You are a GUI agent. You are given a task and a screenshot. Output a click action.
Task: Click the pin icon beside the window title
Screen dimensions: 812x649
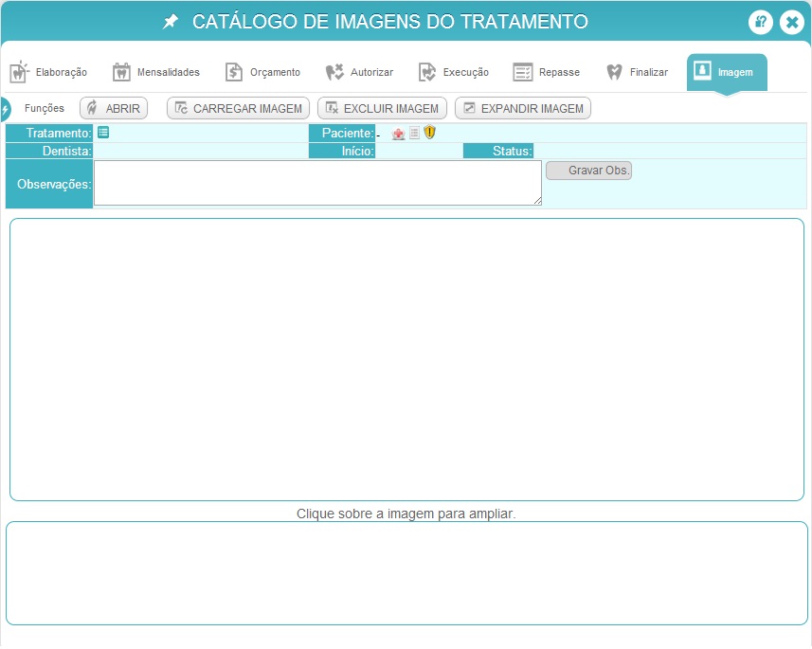171,22
